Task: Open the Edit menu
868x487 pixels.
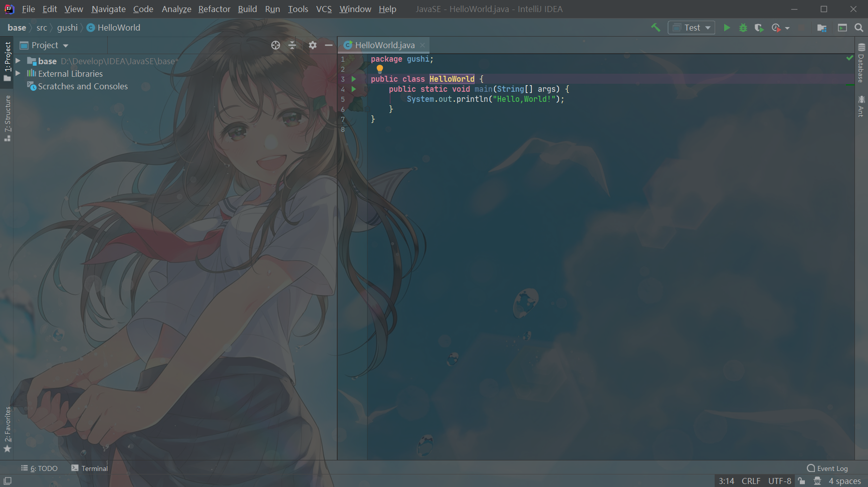Action: (x=50, y=9)
